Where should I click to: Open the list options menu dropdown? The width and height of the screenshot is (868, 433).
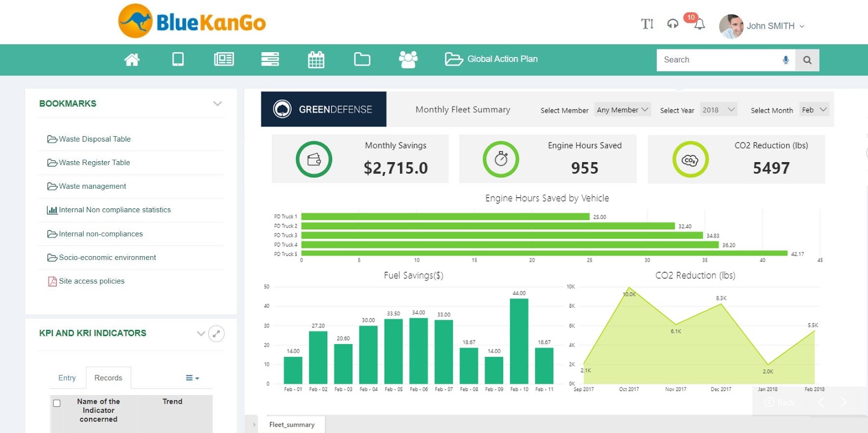pyautogui.click(x=193, y=378)
